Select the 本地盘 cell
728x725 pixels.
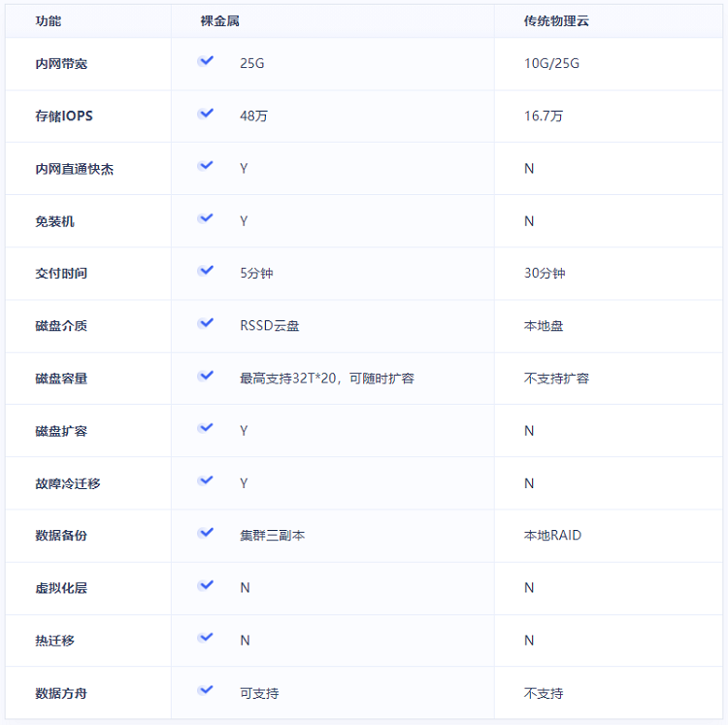point(544,326)
